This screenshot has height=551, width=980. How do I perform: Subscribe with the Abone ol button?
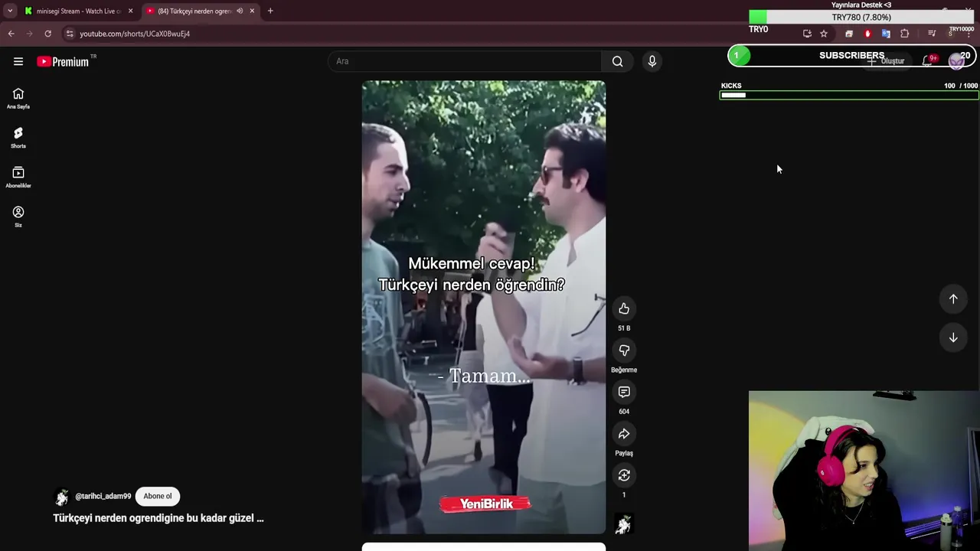[158, 496]
